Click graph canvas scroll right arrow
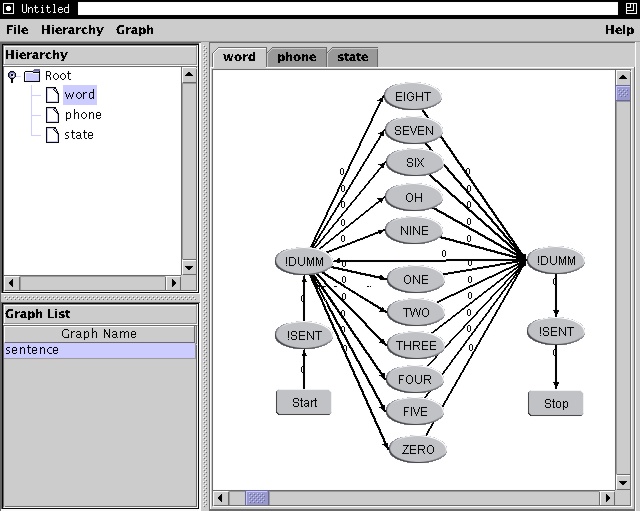 pos(607,498)
